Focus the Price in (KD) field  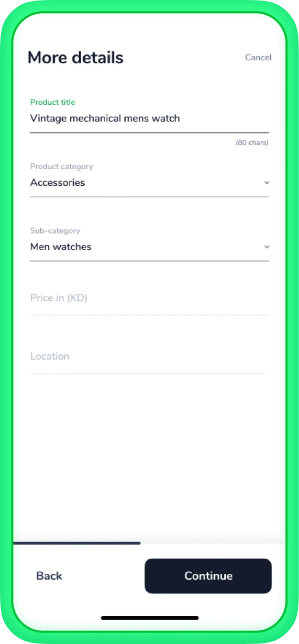(149, 298)
